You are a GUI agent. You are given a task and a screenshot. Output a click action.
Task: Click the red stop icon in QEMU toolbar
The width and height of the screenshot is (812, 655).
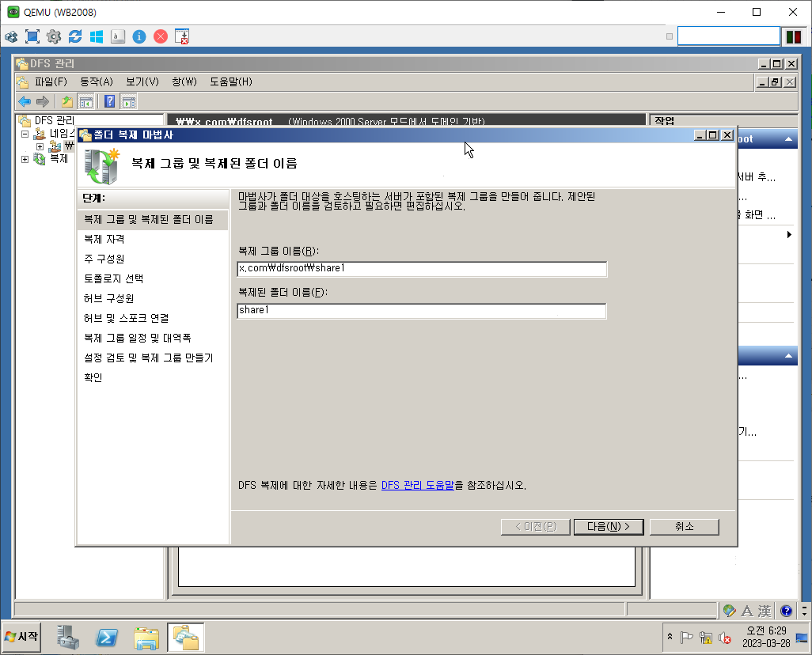coord(161,36)
